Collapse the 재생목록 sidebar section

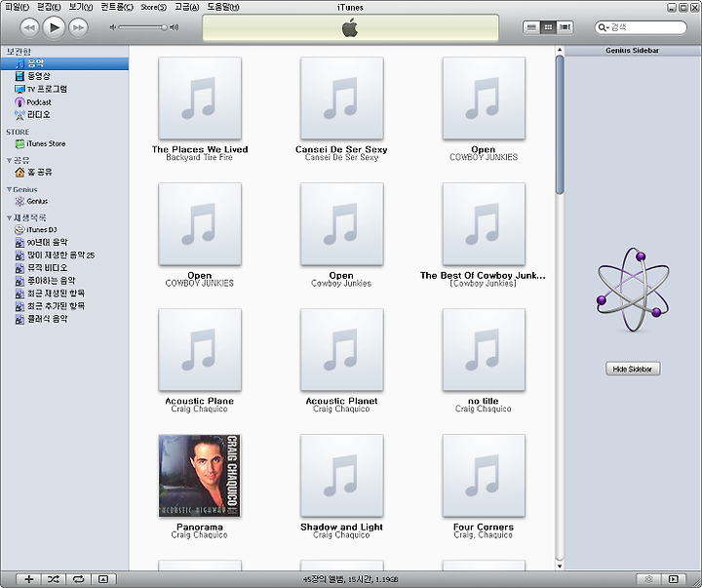coord(9,218)
